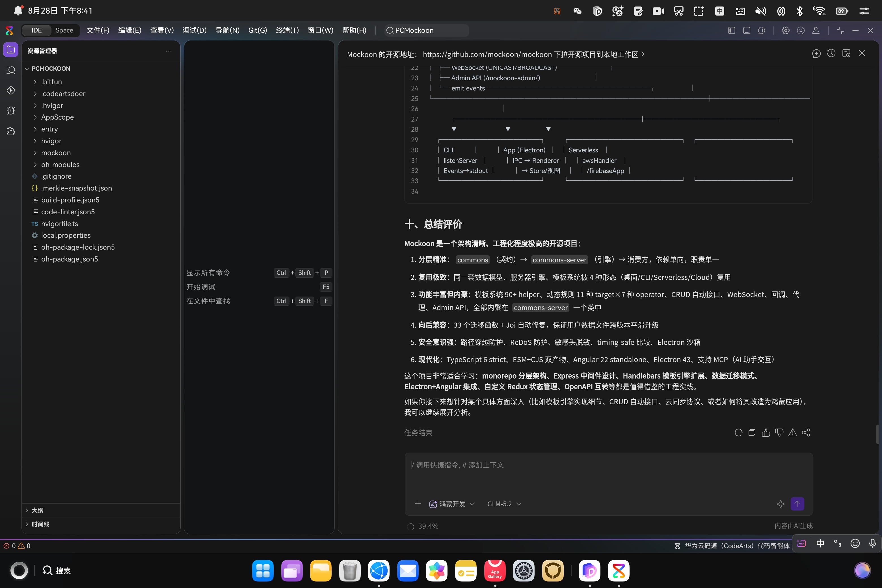Expand the mockoon folder

[x=56, y=153]
